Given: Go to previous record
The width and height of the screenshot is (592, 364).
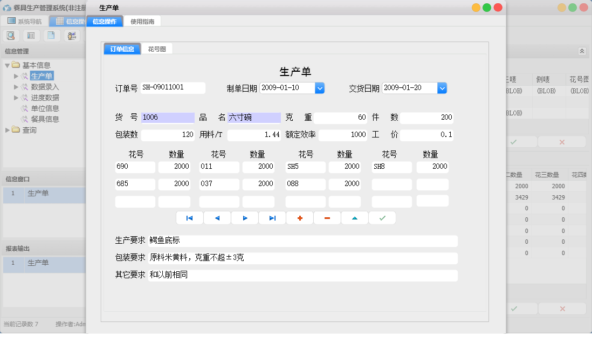Looking at the screenshot, I should pos(217,218).
